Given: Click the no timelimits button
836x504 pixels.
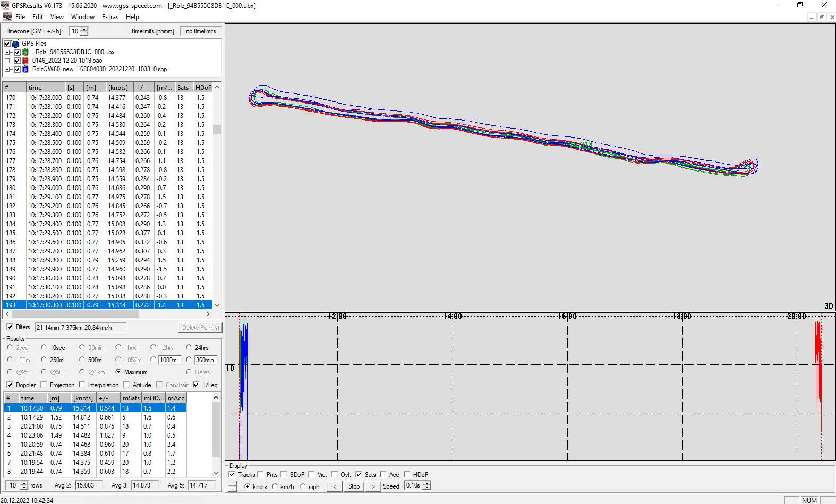Looking at the screenshot, I should (201, 31).
